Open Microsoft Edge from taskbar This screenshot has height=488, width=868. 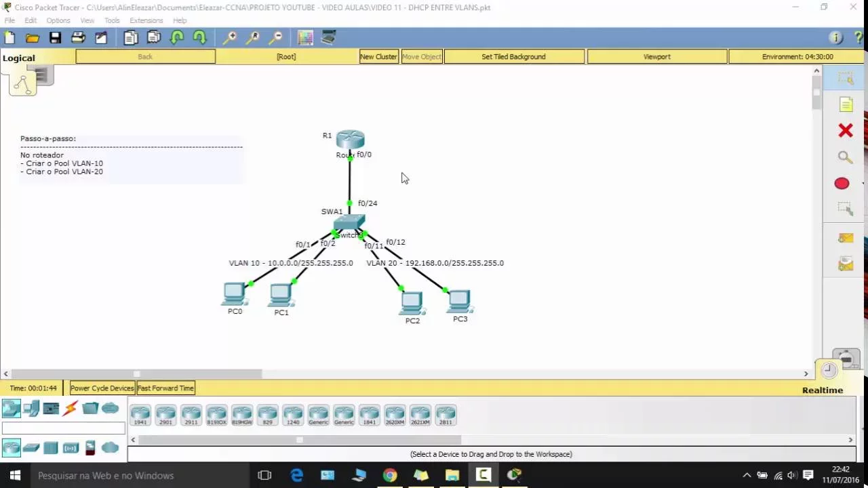click(296, 475)
